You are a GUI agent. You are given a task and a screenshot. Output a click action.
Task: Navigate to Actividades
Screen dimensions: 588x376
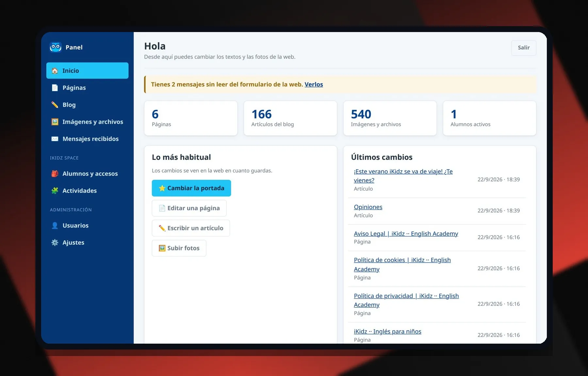88,191
